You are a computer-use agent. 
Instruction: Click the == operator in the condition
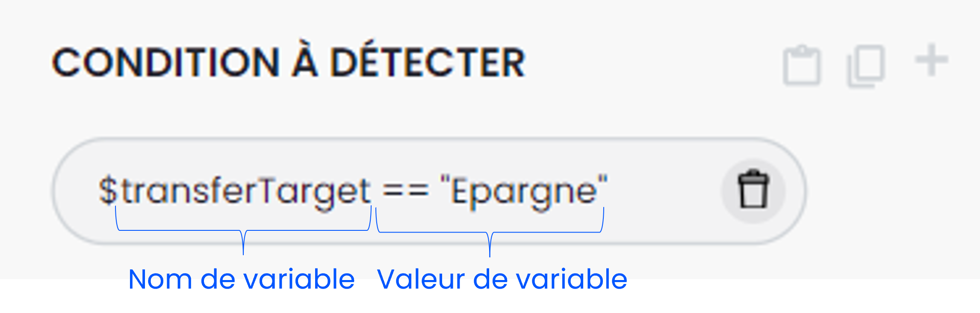(405, 190)
